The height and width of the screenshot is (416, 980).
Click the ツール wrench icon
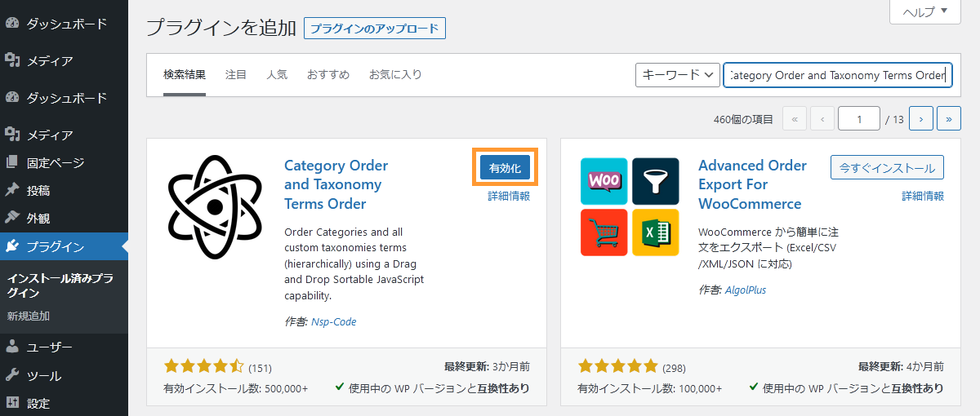[12, 375]
